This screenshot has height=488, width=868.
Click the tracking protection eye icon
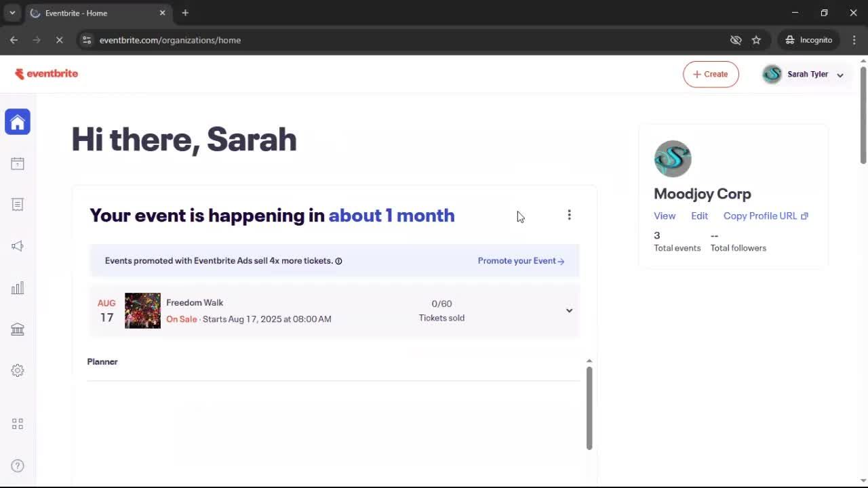click(x=736, y=40)
